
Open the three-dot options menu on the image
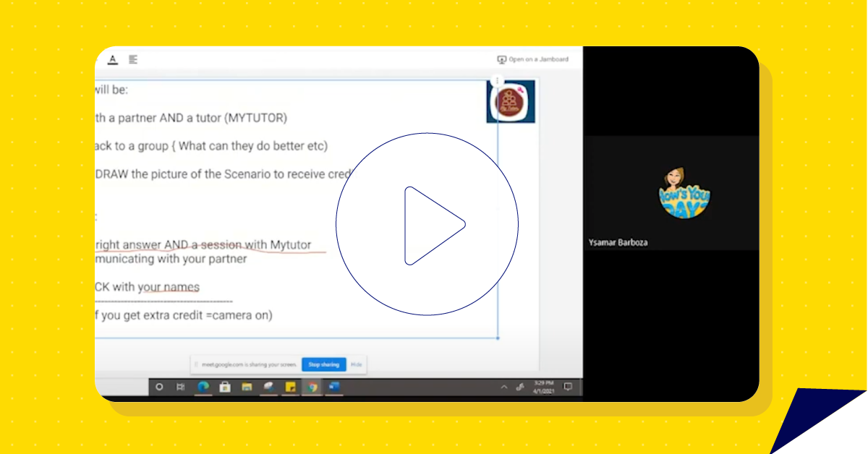tap(497, 80)
